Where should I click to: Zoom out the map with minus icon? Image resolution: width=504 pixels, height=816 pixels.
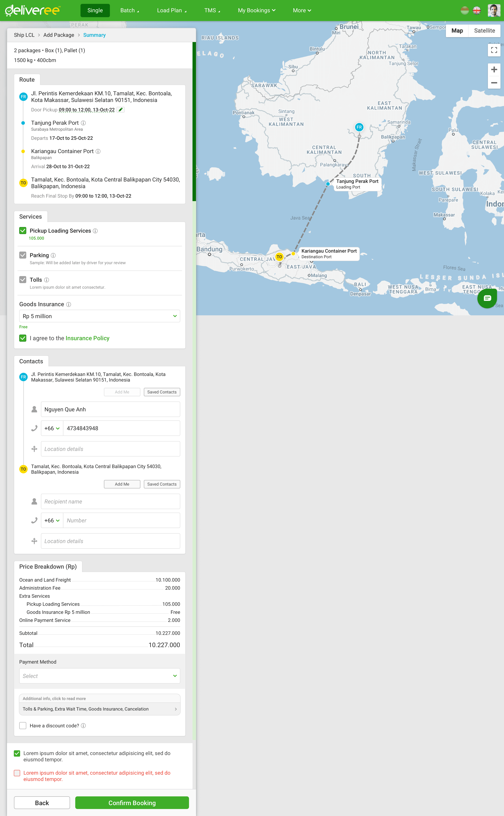[x=494, y=83]
